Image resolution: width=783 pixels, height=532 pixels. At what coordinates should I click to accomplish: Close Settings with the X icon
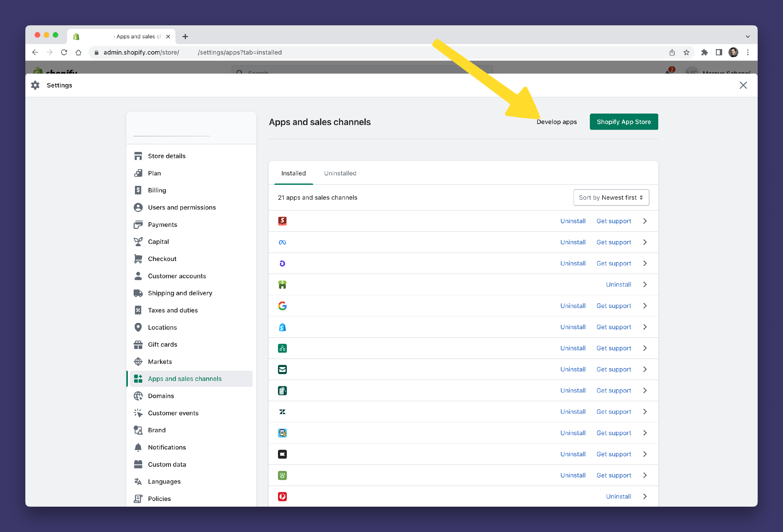coord(743,85)
